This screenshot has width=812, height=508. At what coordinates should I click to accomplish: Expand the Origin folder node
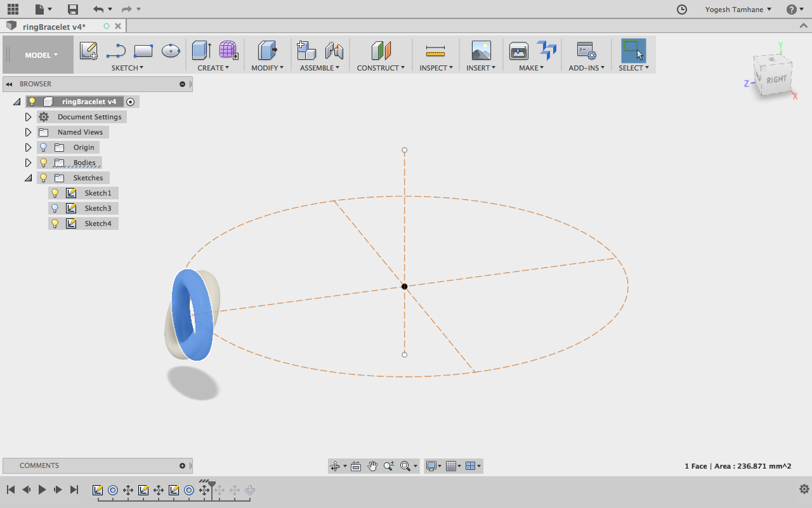click(x=28, y=147)
